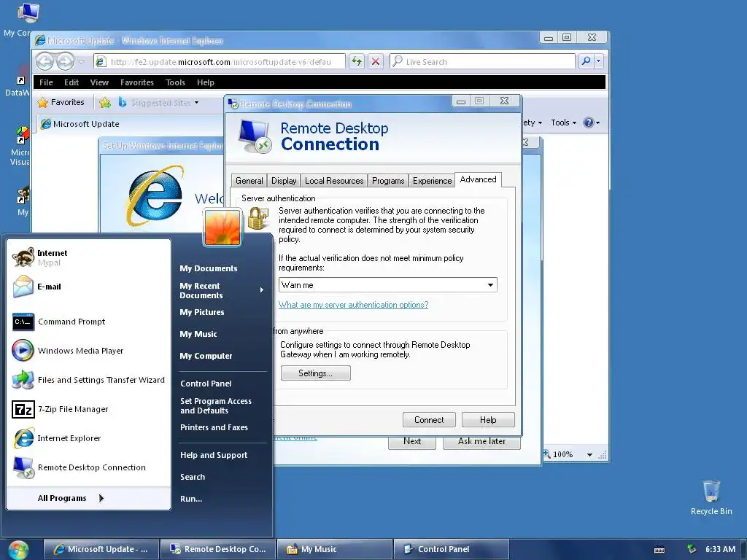Expand the Suggested Sites dropdown
The width and height of the screenshot is (747, 560).
tap(197, 103)
